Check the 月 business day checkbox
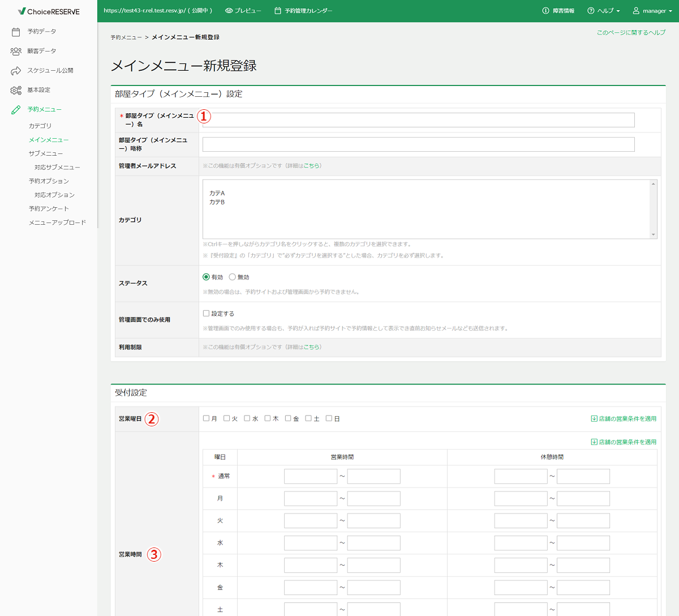Viewport: 679px width, 616px height. click(206, 418)
